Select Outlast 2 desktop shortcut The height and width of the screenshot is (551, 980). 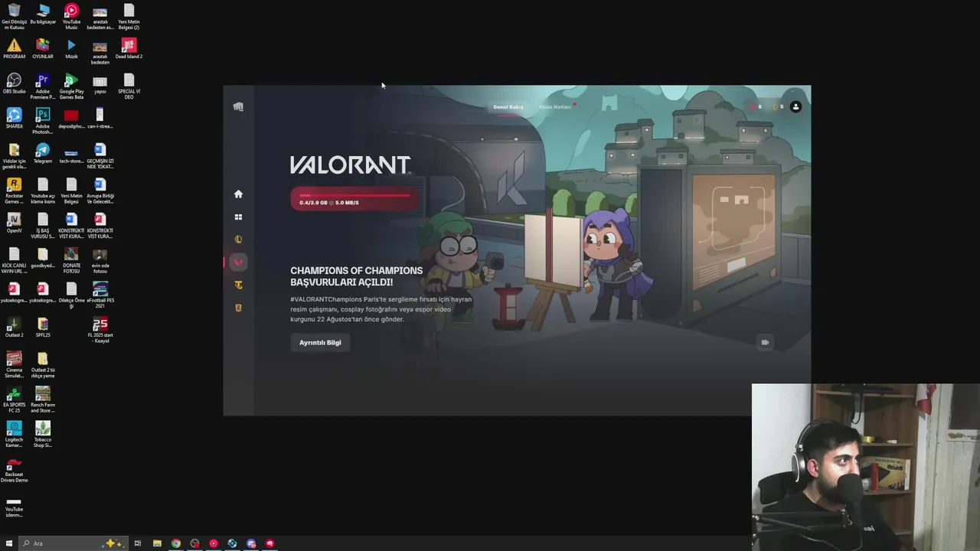click(x=14, y=328)
